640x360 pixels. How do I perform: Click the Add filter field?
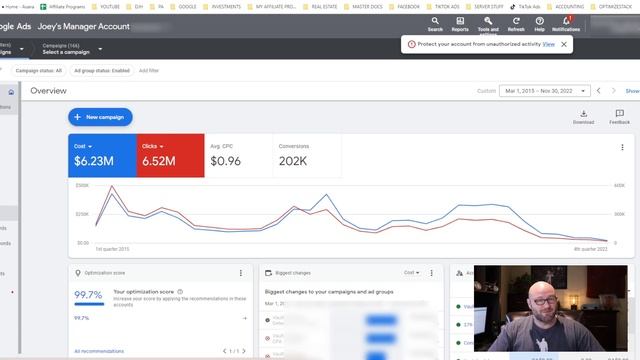click(x=149, y=71)
